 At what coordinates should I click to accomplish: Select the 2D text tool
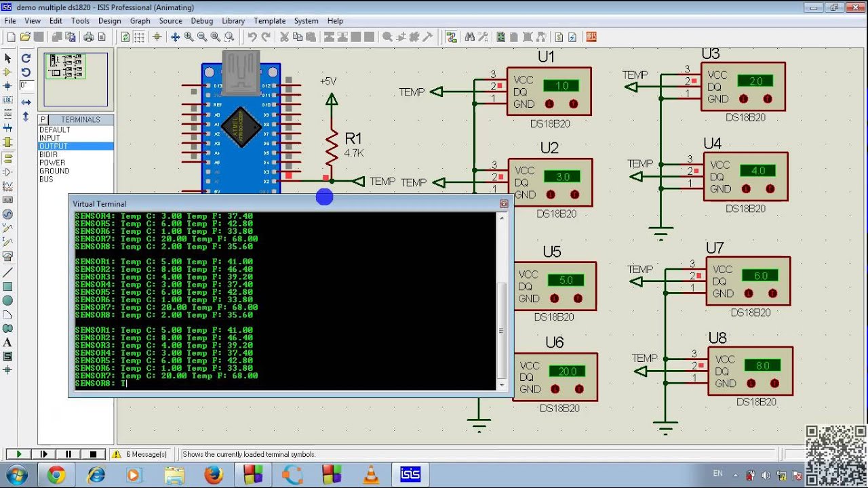tap(8, 342)
